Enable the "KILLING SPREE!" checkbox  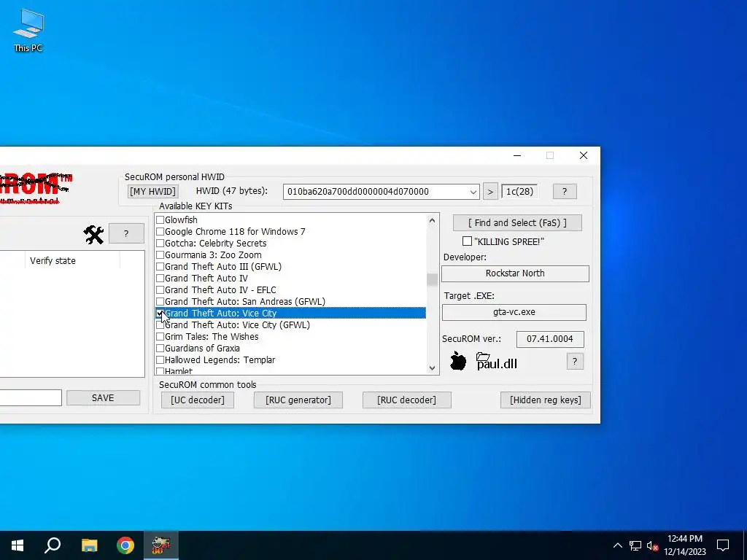(467, 241)
